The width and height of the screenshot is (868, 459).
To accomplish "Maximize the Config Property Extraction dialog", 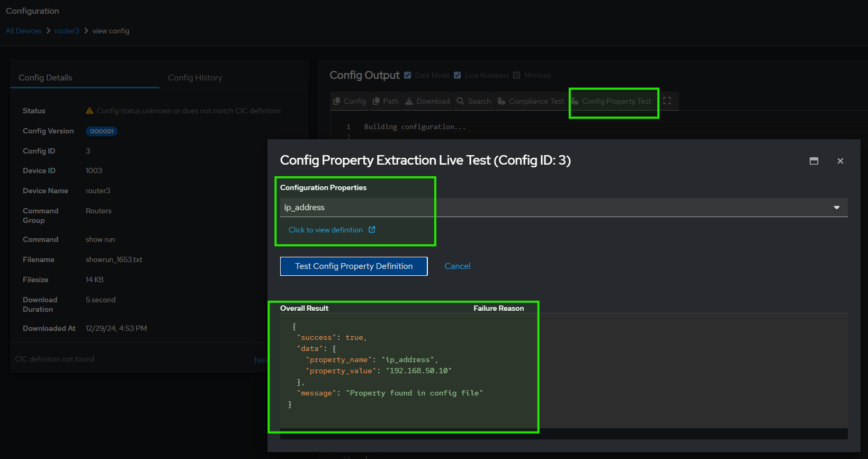I will pos(814,161).
